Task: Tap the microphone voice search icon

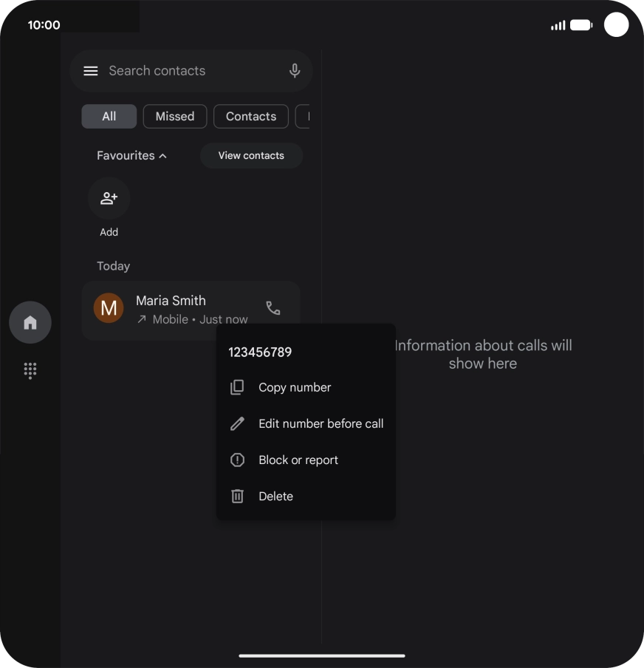Action: [295, 71]
